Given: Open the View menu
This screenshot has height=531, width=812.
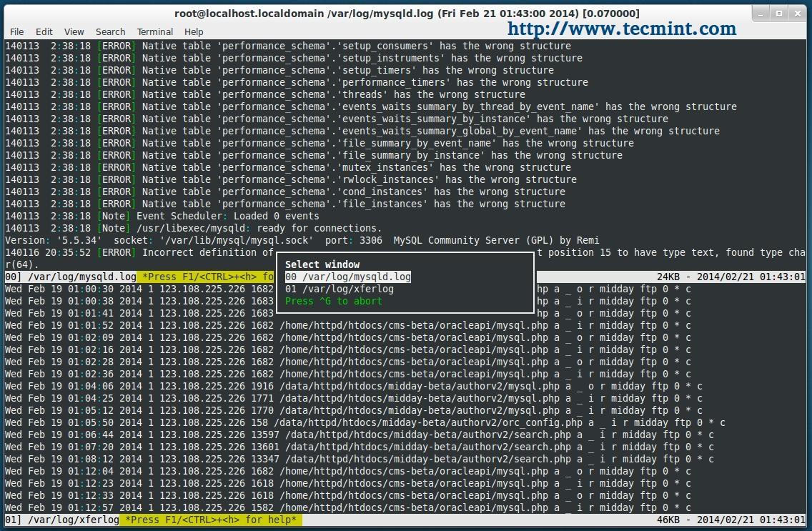Looking at the screenshot, I should [x=74, y=31].
